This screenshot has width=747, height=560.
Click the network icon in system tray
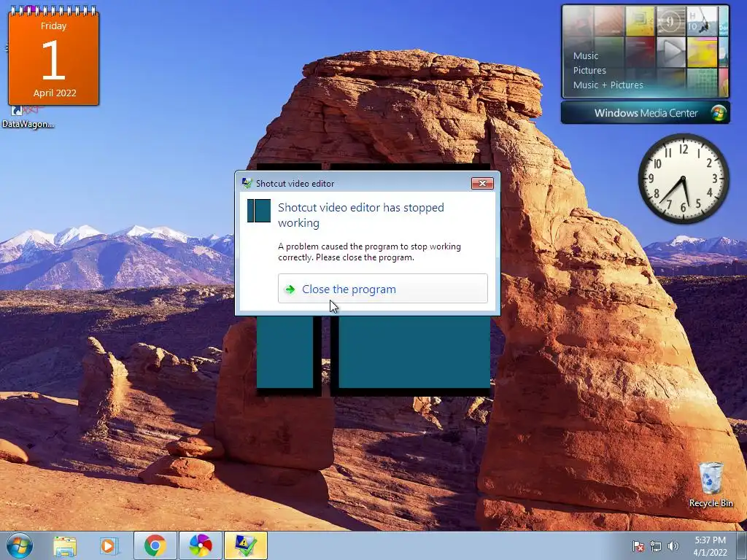pos(656,546)
